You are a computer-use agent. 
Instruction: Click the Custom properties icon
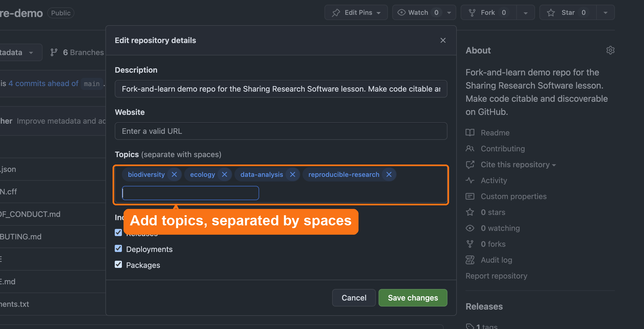click(x=470, y=196)
